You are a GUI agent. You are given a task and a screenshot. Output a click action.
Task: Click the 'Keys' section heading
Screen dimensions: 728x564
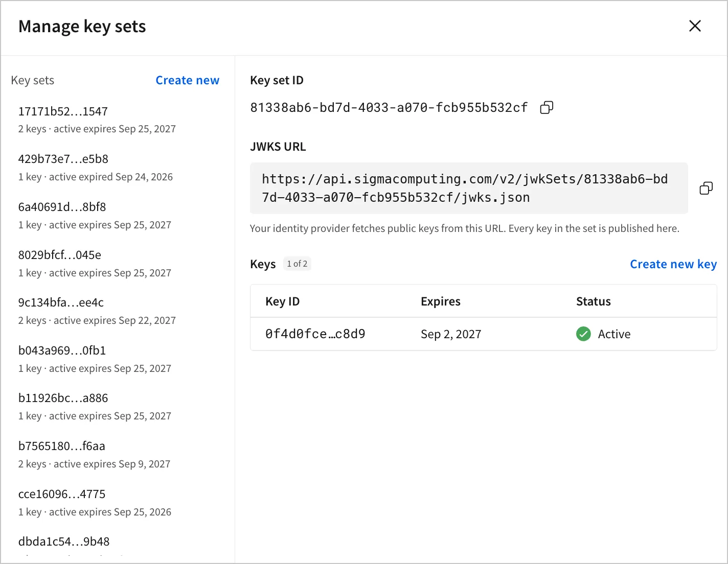[x=263, y=264]
